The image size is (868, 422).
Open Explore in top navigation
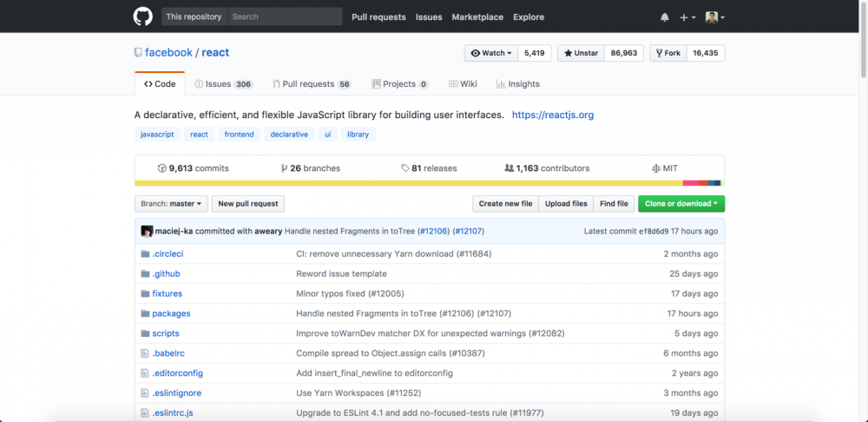pos(529,17)
